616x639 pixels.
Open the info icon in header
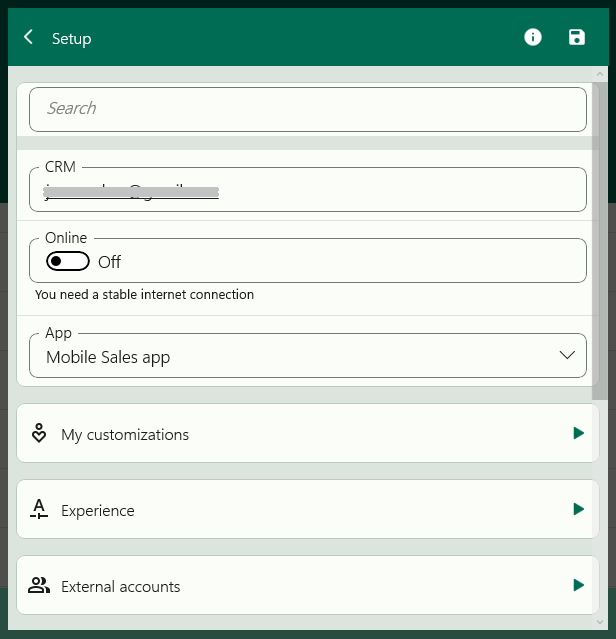coord(533,37)
